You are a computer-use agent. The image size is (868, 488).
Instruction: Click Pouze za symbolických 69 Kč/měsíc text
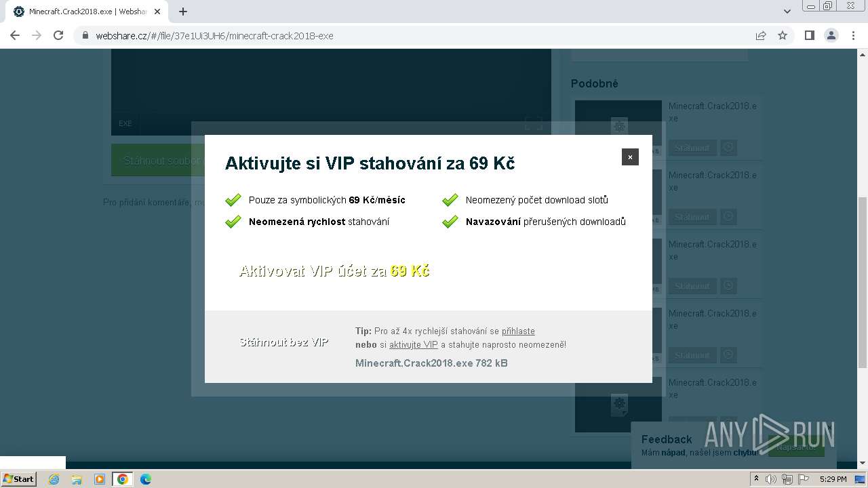(x=327, y=200)
